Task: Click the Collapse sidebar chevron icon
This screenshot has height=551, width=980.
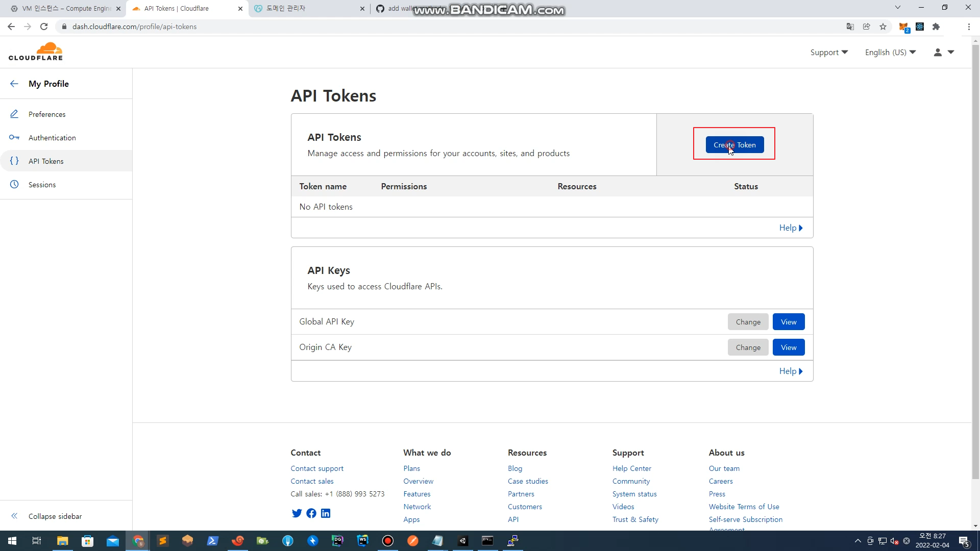Action: tap(14, 516)
